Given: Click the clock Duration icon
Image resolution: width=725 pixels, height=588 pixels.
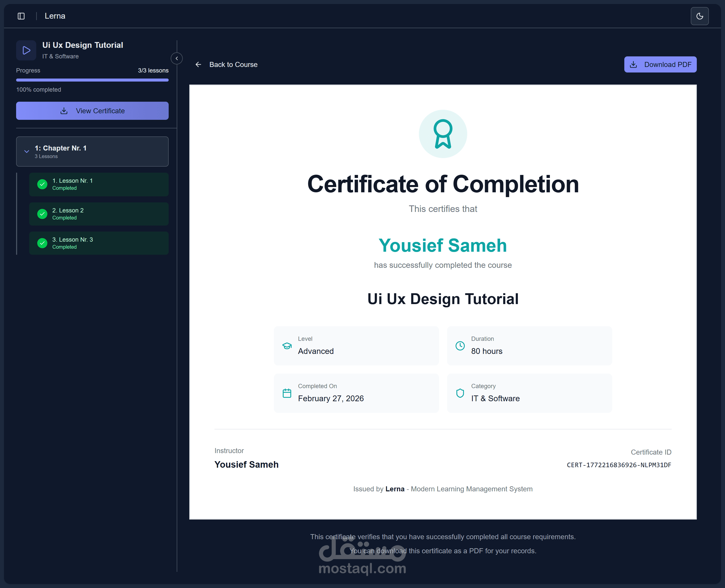Looking at the screenshot, I should (x=460, y=346).
